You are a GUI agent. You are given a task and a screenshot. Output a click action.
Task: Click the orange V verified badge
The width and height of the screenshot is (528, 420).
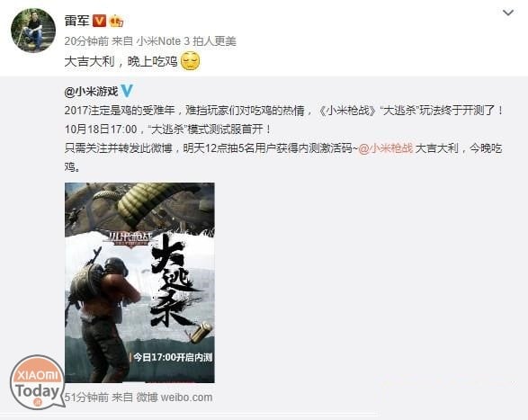(99, 22)
